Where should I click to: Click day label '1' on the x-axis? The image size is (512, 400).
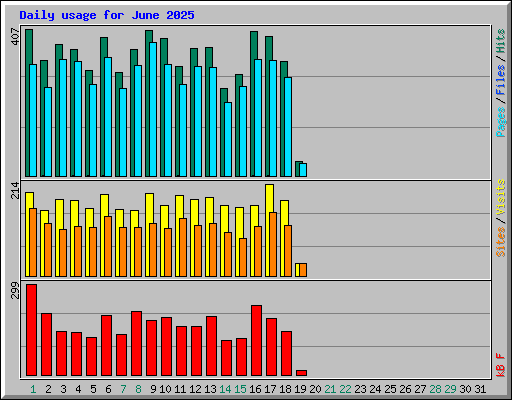coord(33,389)
